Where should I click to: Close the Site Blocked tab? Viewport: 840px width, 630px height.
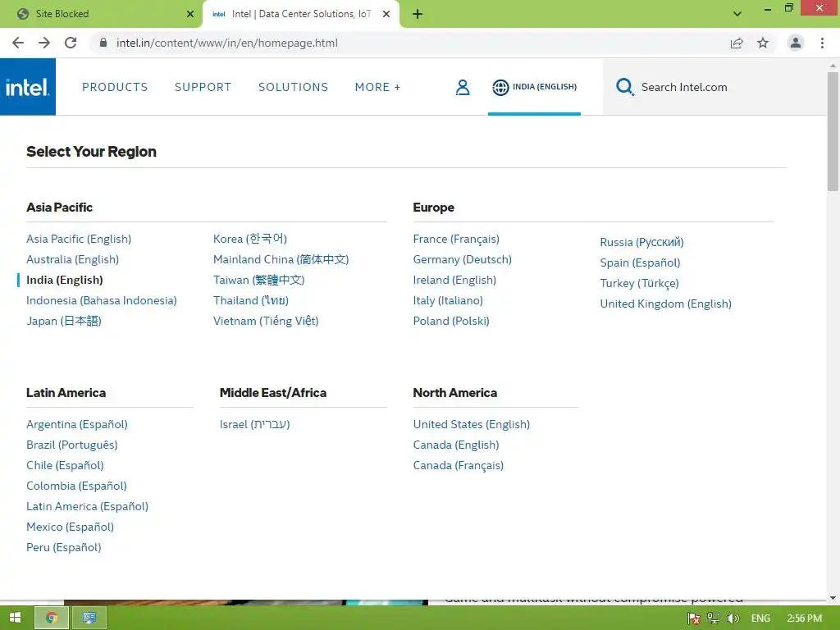point(190,14)
